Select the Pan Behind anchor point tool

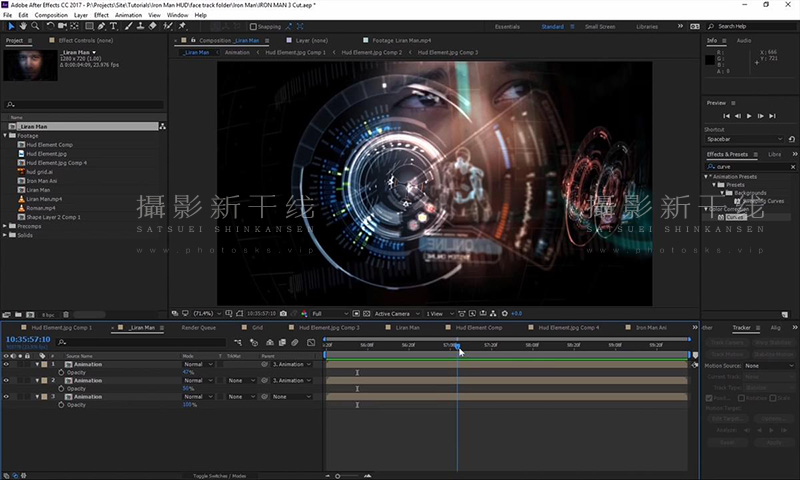click(x=74, y=26)
